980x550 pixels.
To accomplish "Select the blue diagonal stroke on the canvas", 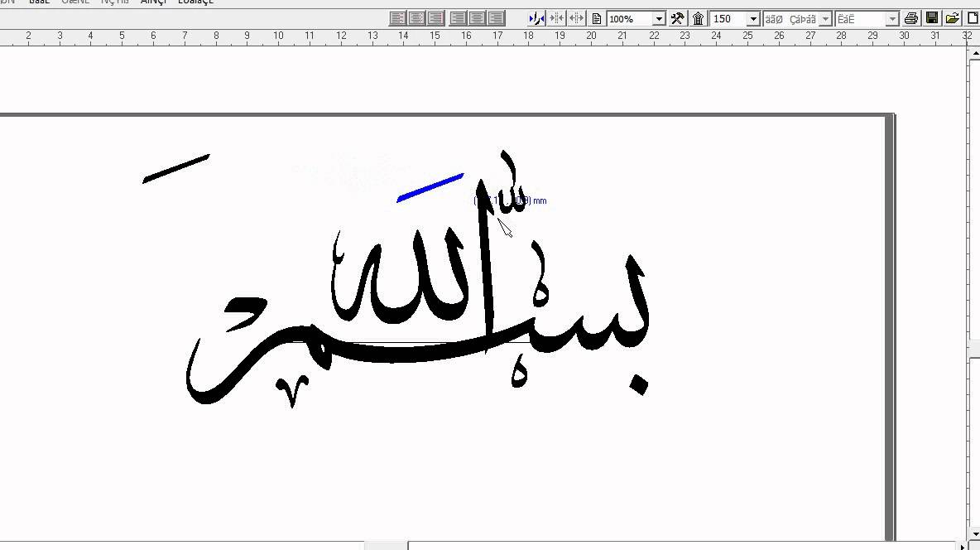I will pos(430,187).
